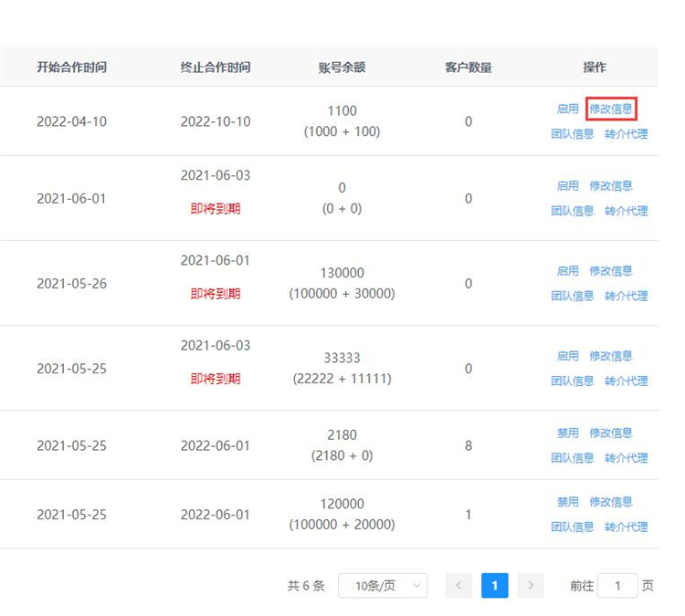Click 启用 for the 2021-06-01 row
The height and width of the screenshot is (616, 685).
(567, 186)
